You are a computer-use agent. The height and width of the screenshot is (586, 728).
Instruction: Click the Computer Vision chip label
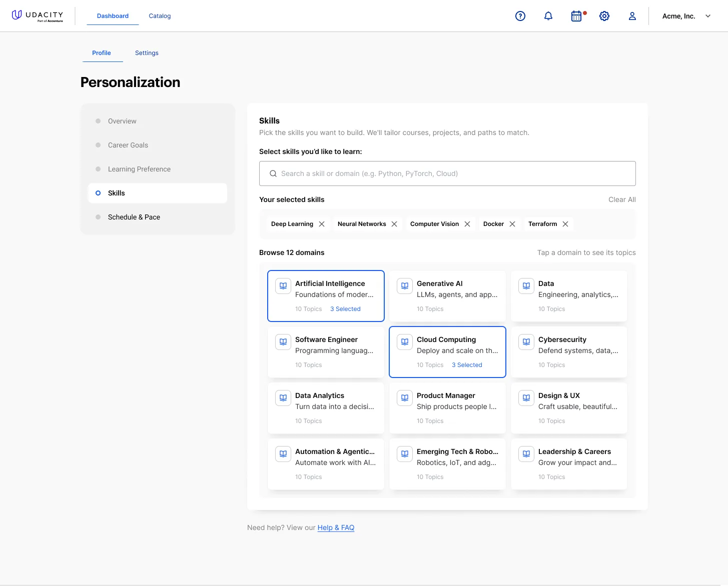pos(434,224)
